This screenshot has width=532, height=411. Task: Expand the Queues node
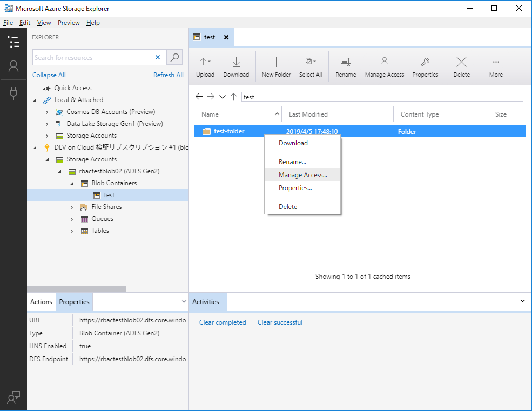pyautogui.click(x=72, y=219)
